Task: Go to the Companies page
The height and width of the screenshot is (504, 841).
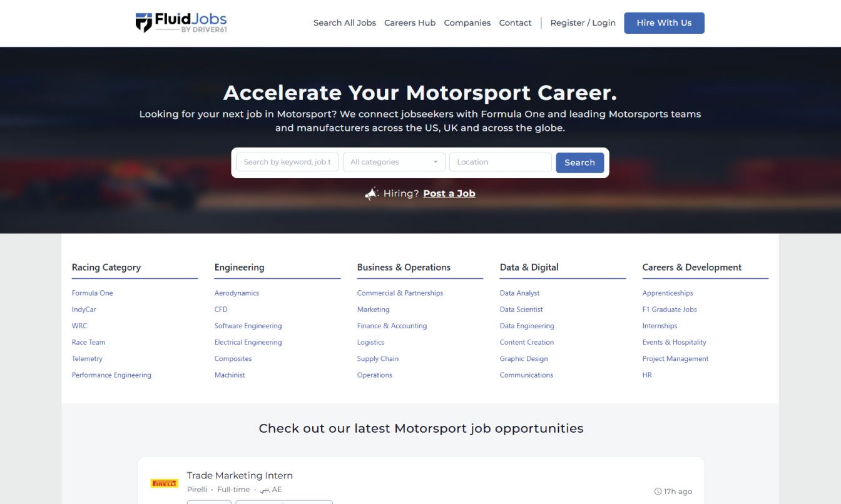Action: (x=467, y=23)
